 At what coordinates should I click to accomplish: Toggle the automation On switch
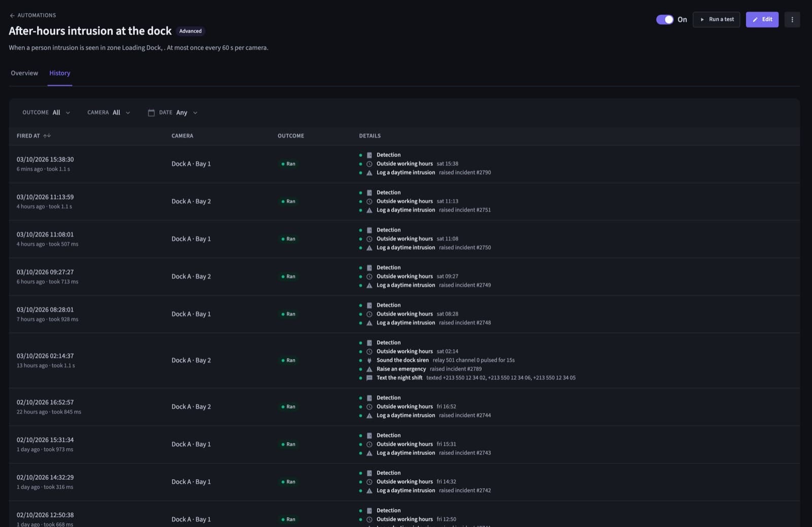664,19
